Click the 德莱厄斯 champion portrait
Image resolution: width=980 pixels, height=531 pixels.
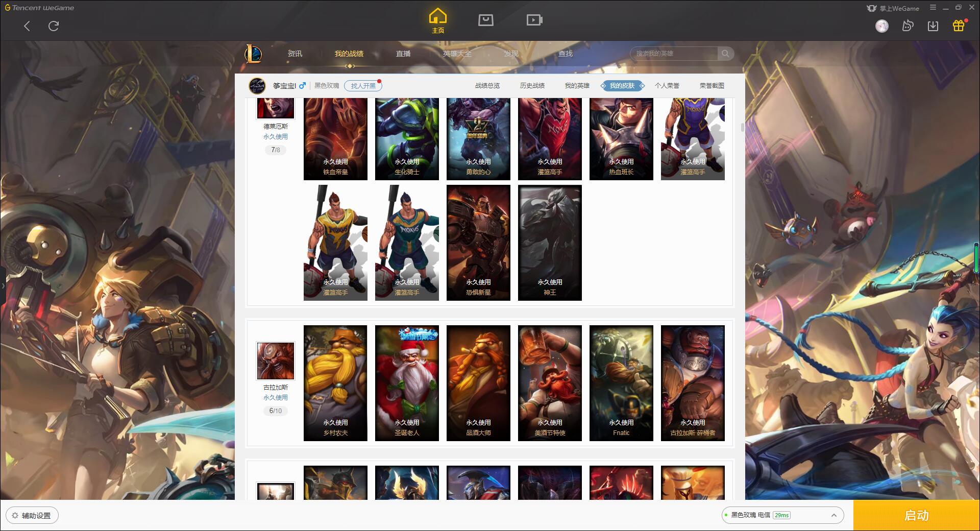tap(276, 108)
